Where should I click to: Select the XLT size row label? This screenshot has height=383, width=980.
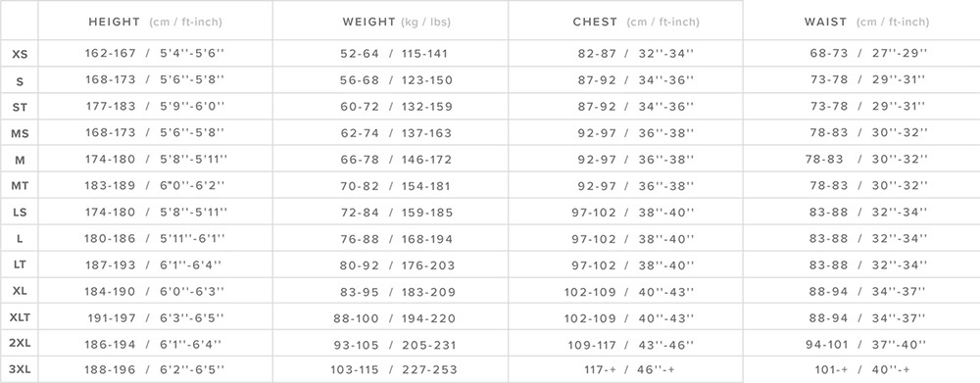(x=20, y=317)
